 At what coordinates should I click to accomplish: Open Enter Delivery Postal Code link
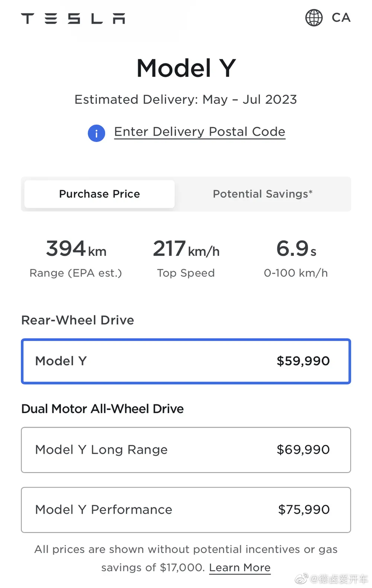199,132
